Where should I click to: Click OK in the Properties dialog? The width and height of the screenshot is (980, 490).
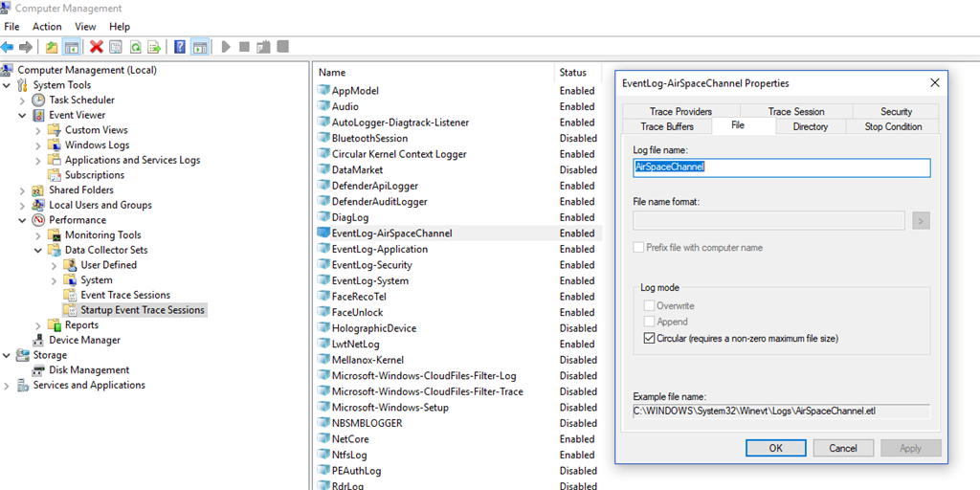coord(775,448)
